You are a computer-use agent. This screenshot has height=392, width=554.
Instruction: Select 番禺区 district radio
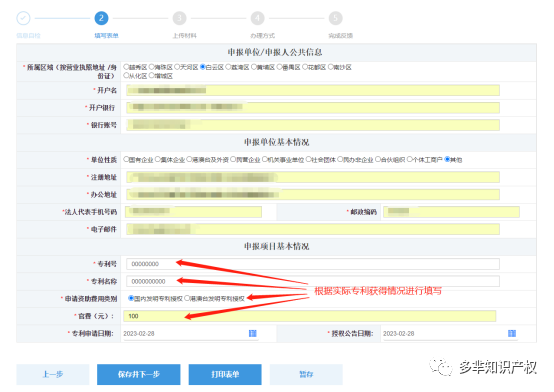279,67
